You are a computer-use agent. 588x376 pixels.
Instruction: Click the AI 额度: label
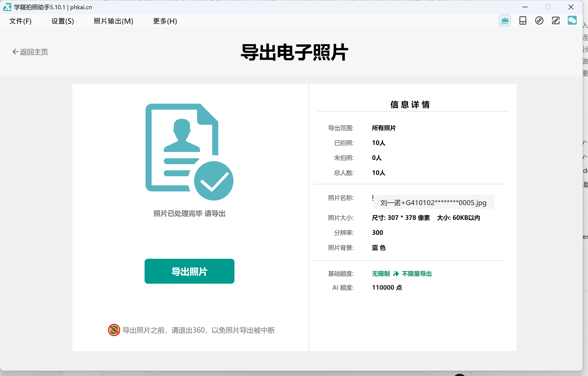(343, 287)
